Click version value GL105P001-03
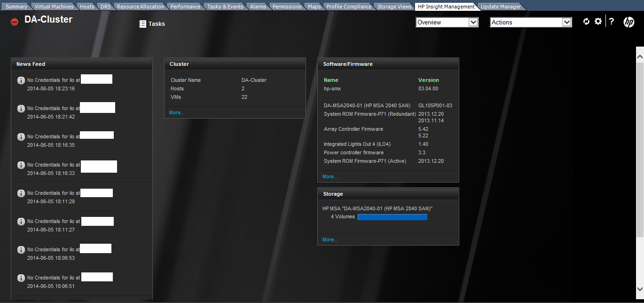The image size is (644, 303). coord(435,105)
